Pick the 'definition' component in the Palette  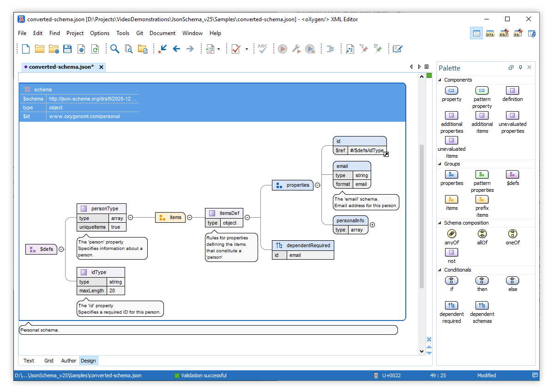pos(512,94)
